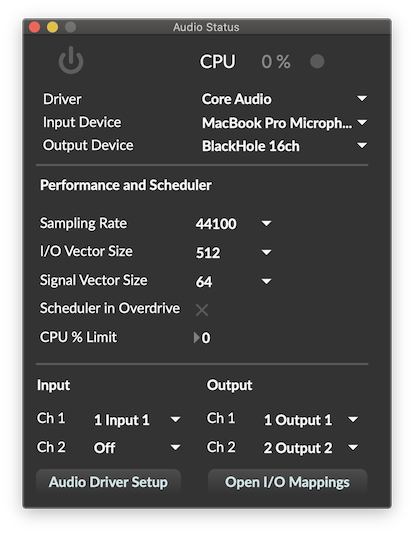Change the I/O Vector Size 512 dropdown
The width and height of the screenshot is (414, 535).
[233, 252]
